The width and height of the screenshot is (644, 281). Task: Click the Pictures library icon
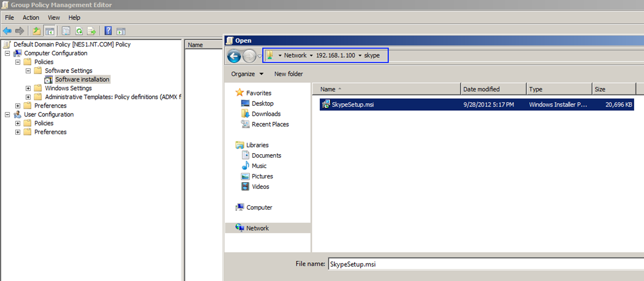pos(245,176)
